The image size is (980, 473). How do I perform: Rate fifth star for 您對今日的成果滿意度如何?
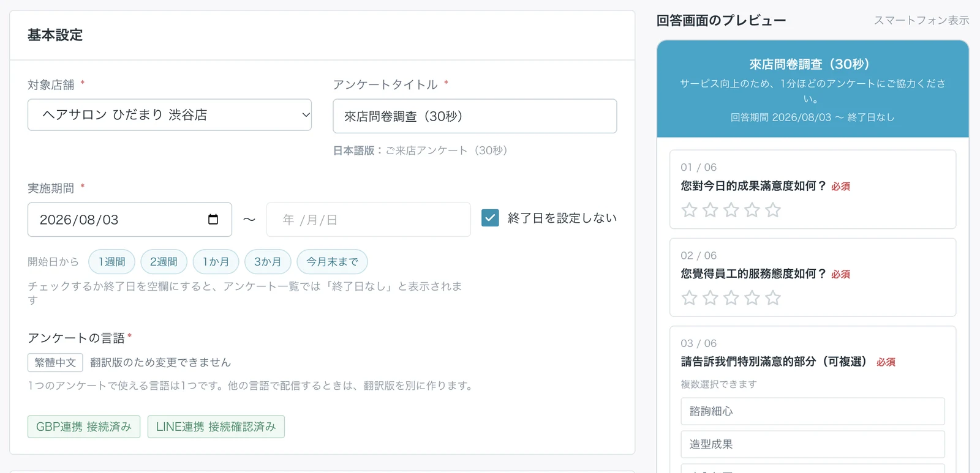pyautogui.click(x=773, y=210)
